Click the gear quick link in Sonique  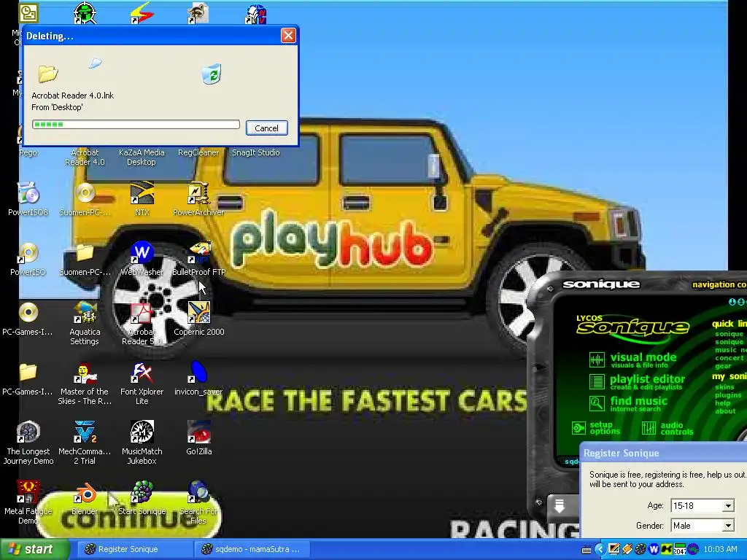coord(723,366)
